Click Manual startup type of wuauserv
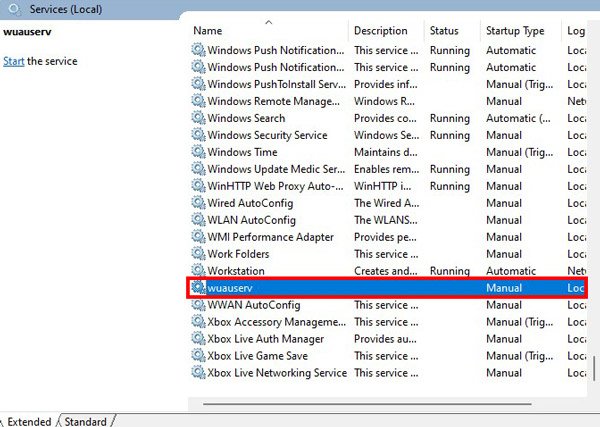600x427 pixels. tap(504, 288)
